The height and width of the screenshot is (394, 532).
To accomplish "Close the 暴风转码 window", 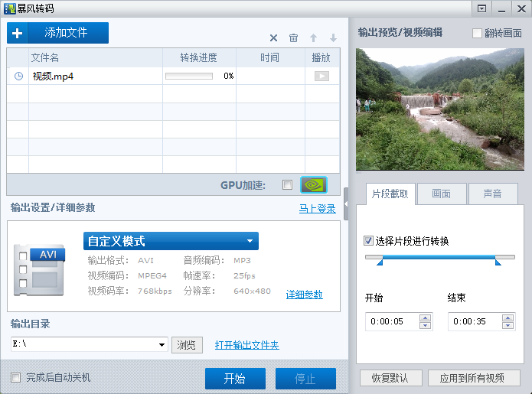I will coord(521,8).
